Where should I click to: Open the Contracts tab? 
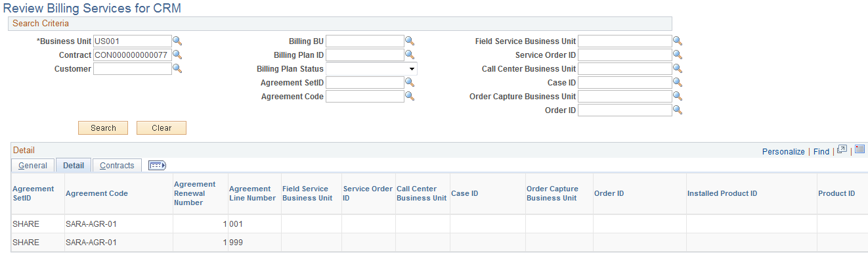pos(117,166)
